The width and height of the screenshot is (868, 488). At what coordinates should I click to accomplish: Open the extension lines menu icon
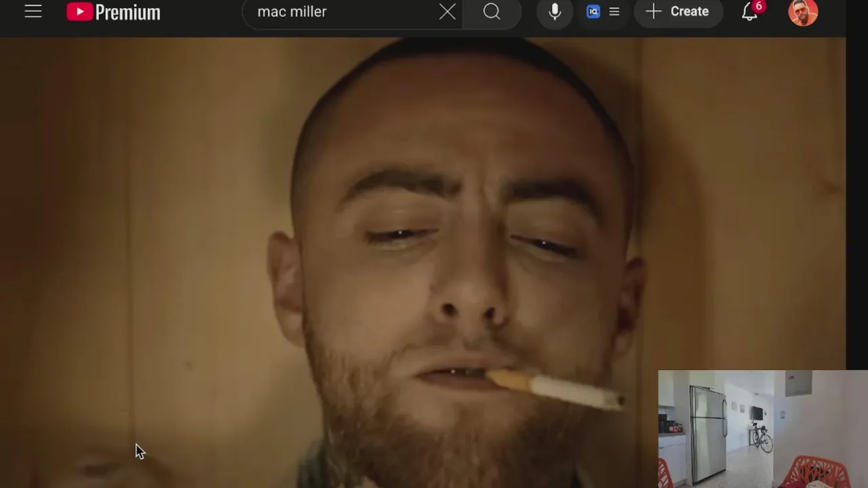pyautogui.click(x=614, y=12)
